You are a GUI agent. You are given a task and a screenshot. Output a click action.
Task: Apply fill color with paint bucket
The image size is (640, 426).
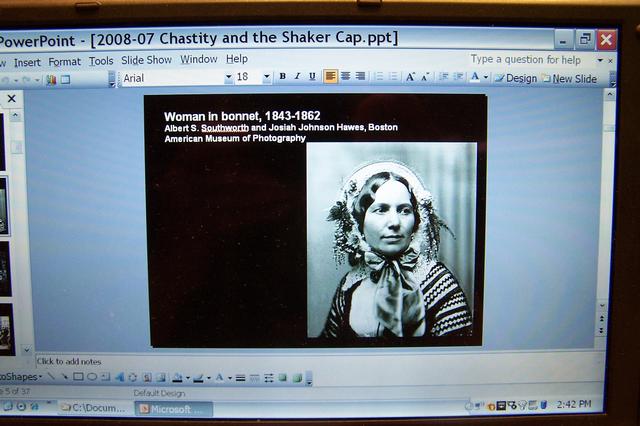(178, 378)
